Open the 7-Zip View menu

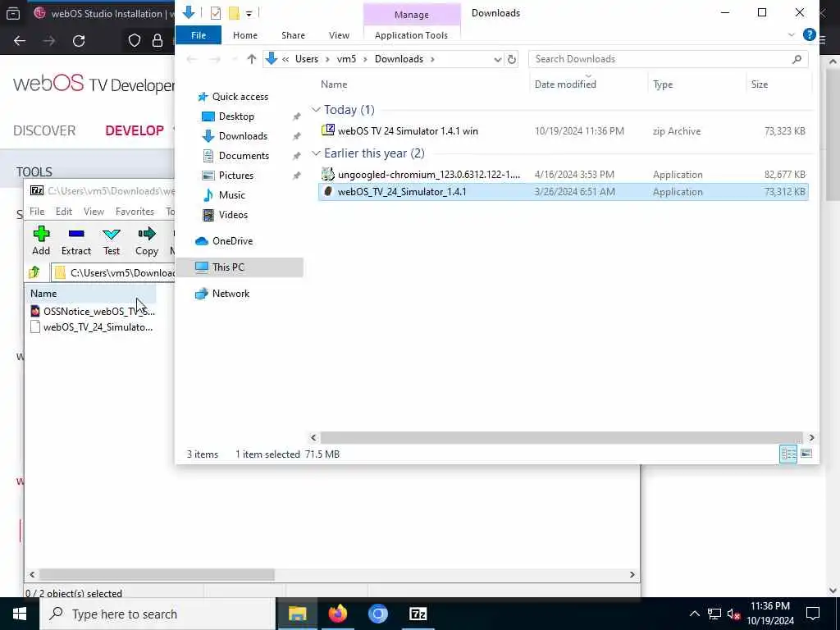(94, 212)
